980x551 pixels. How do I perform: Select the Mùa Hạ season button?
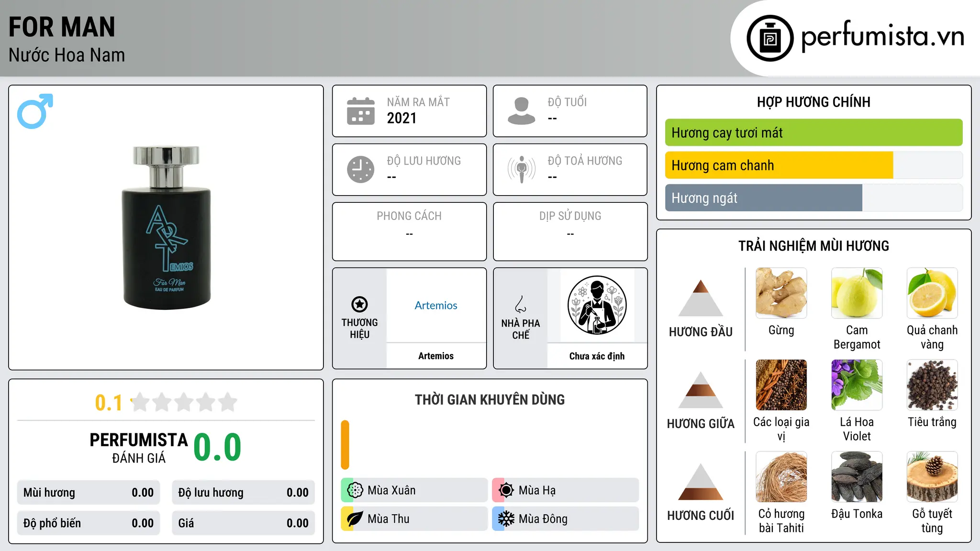[565, 490]
